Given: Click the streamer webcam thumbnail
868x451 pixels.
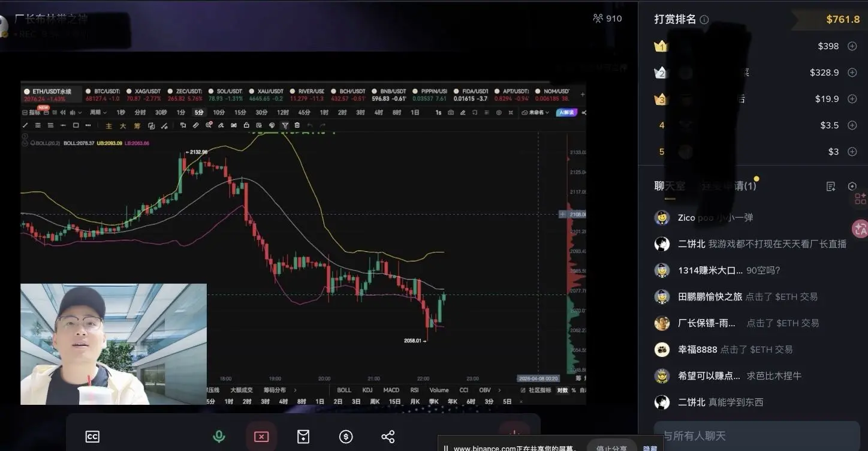Looking at the screenshot, I should click(113, 344).
